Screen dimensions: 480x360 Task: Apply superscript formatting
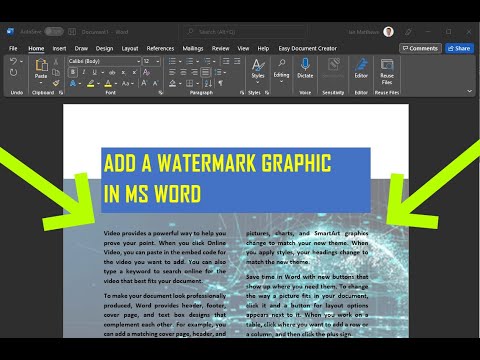click(x=134, y=72)
